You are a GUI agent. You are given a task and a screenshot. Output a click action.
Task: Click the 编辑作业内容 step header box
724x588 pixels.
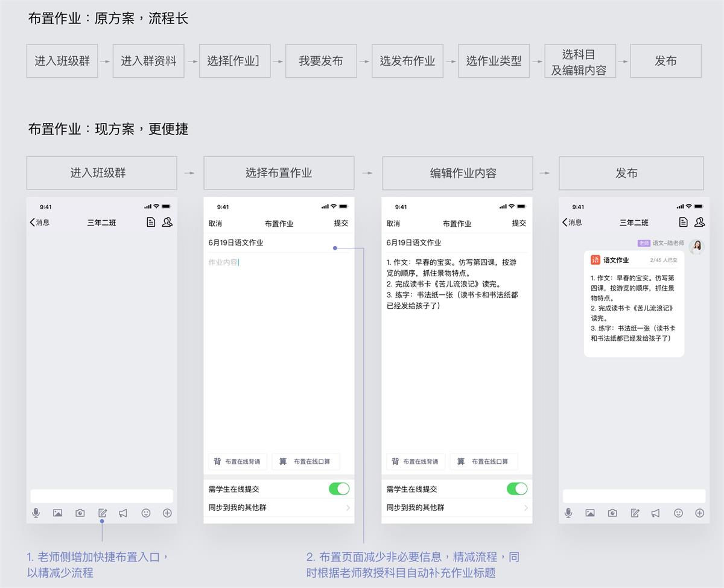[x=457, y=173]
